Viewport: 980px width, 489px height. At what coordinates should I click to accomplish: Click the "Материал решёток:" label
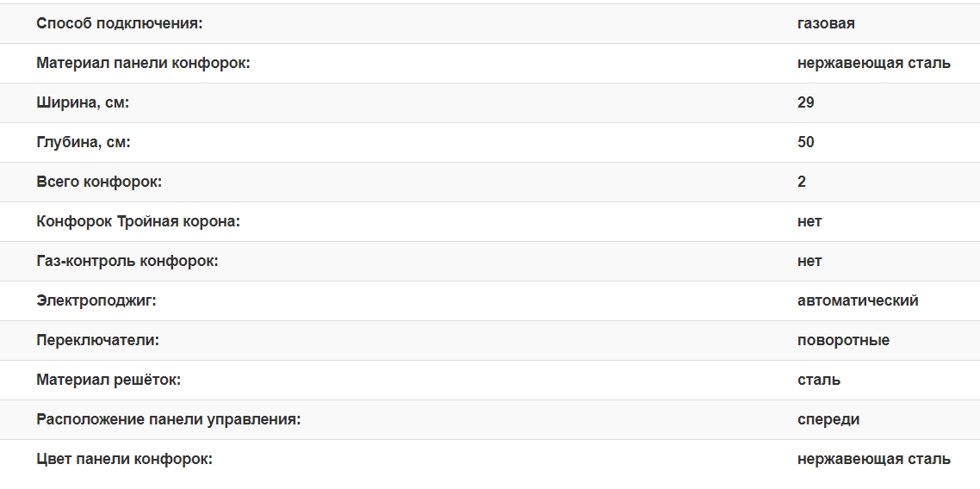109,380
